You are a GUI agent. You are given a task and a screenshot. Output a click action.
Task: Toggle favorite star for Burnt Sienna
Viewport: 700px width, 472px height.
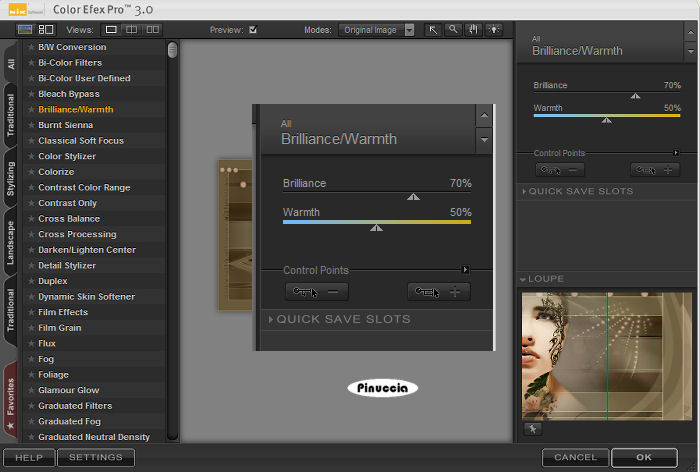(31, 125)
